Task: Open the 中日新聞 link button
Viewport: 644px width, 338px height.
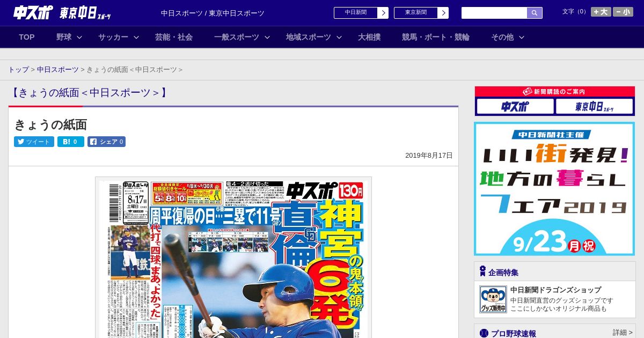Action: point(356,13)
